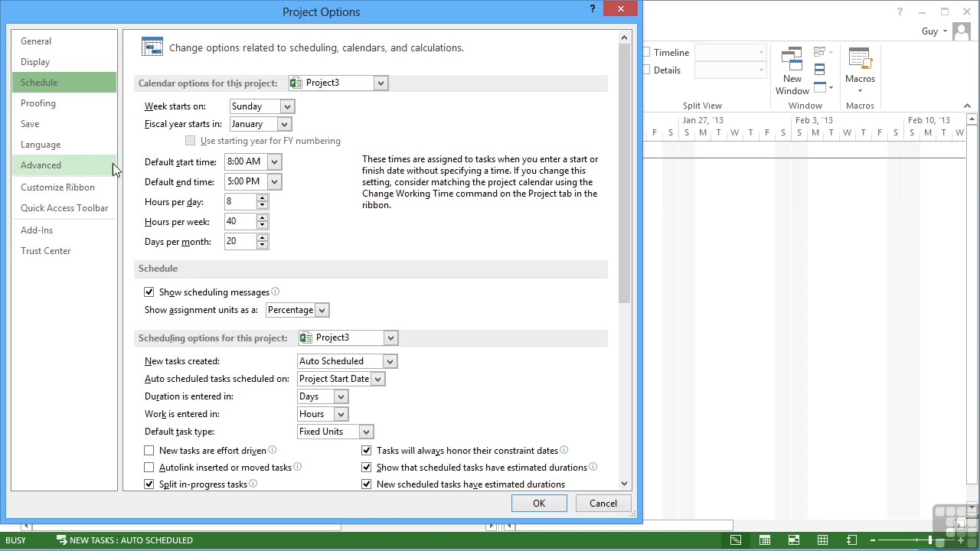Switch to Team Planner view in status bar

coord(794,540)
